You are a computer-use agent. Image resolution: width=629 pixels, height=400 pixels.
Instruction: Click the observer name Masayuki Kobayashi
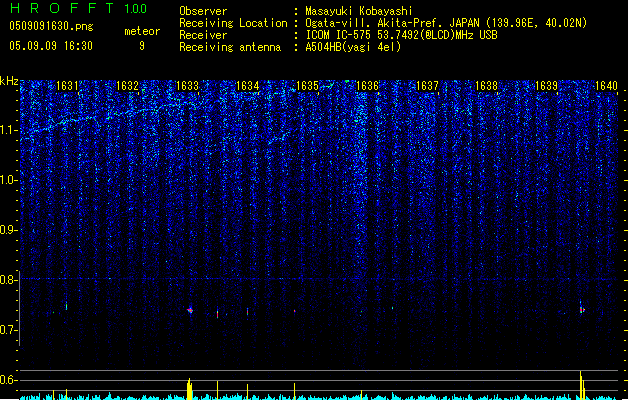click(359, 11)
